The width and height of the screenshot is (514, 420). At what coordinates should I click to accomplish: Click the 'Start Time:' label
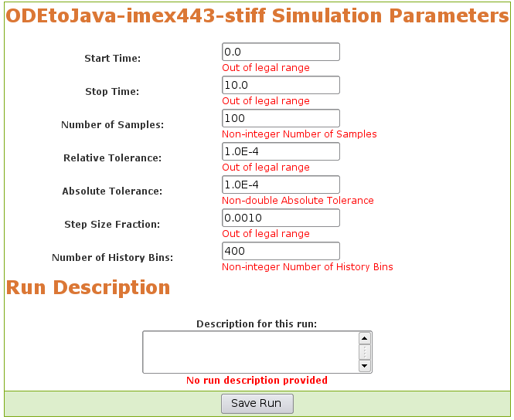coord(112,58)
